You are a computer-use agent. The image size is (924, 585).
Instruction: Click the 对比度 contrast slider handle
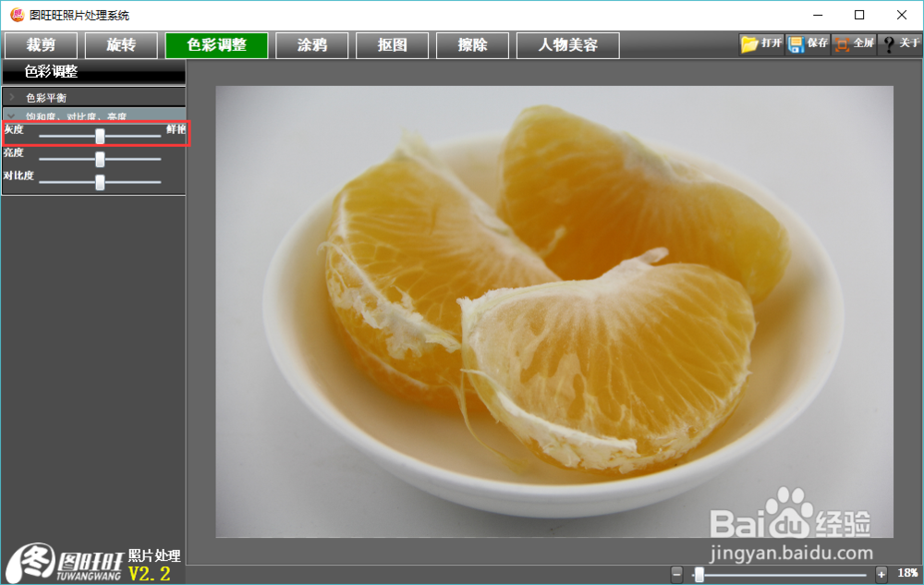[x=100, y=182]
